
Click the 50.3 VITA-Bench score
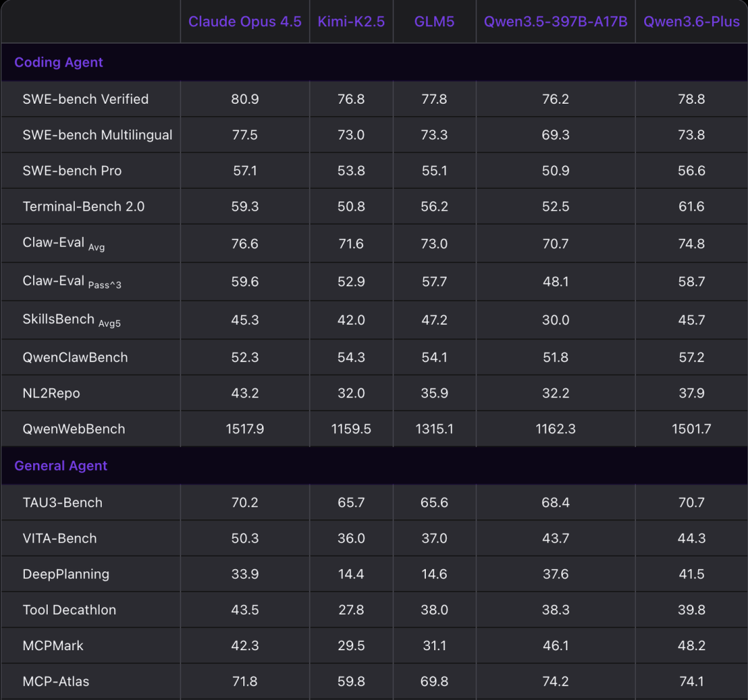point(244,539)
